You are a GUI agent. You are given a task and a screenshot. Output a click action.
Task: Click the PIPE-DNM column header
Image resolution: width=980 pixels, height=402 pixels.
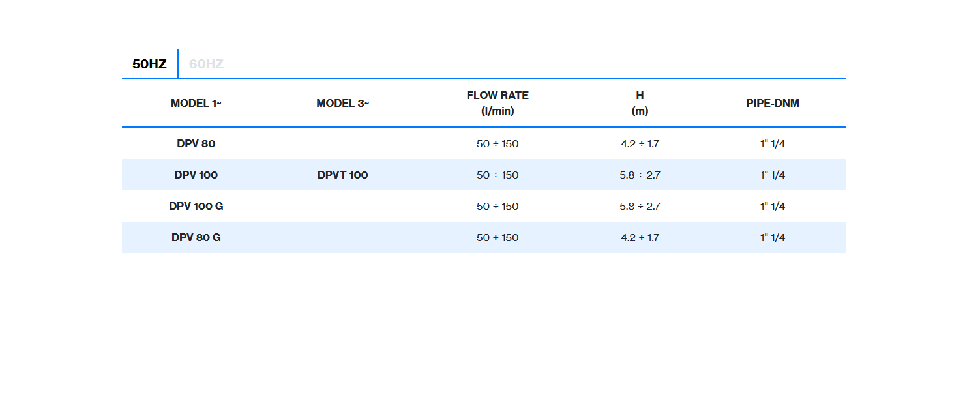click(773, 103)
